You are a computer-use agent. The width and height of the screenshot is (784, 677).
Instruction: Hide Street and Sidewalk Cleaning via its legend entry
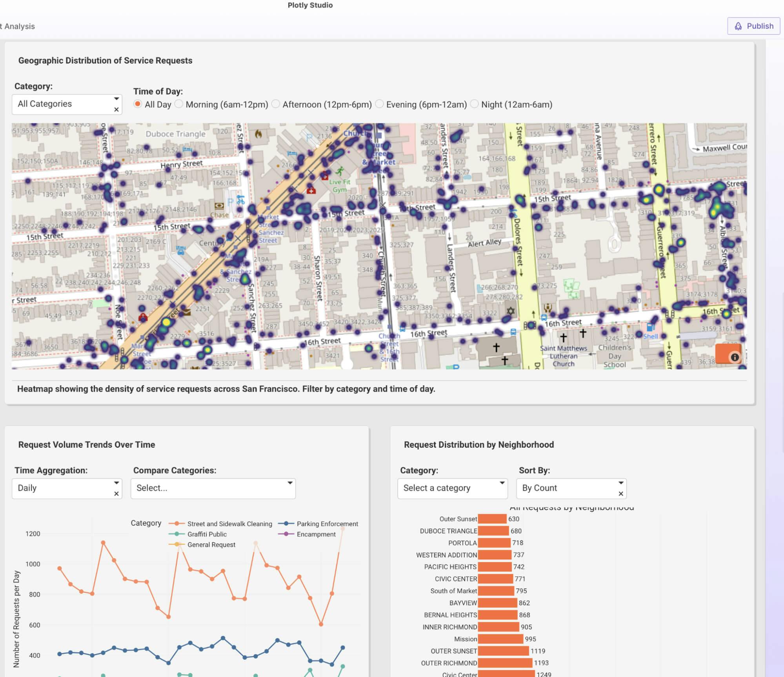(x=230, y=524)
